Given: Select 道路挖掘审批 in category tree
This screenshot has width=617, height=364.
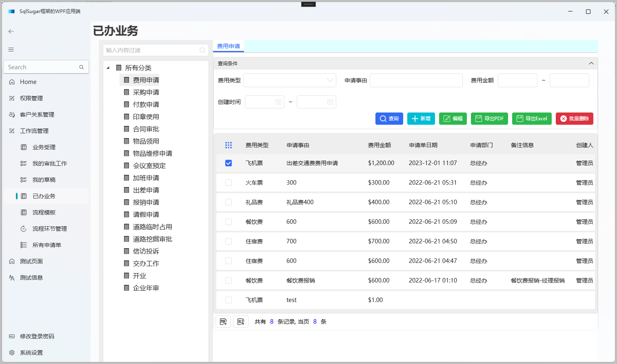Looking at the screenshot, I should tap(152, 239).
